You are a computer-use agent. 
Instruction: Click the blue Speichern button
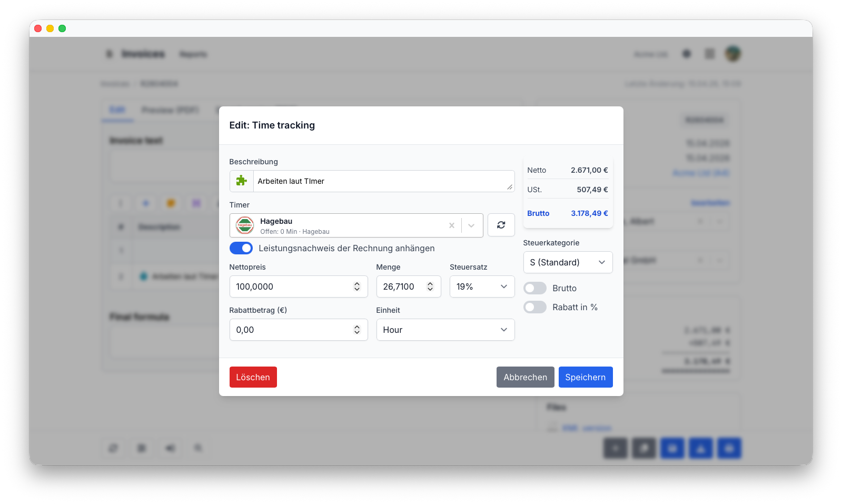(x=586, y=377)
